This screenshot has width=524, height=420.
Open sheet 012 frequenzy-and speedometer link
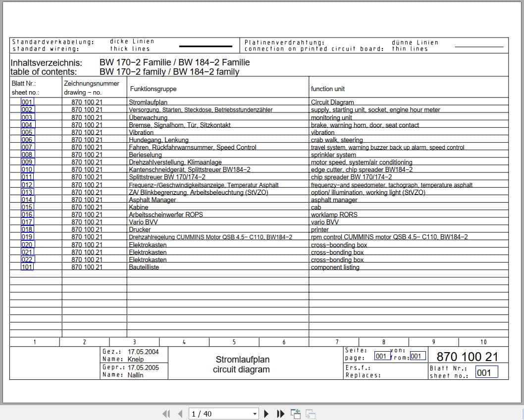27,184
